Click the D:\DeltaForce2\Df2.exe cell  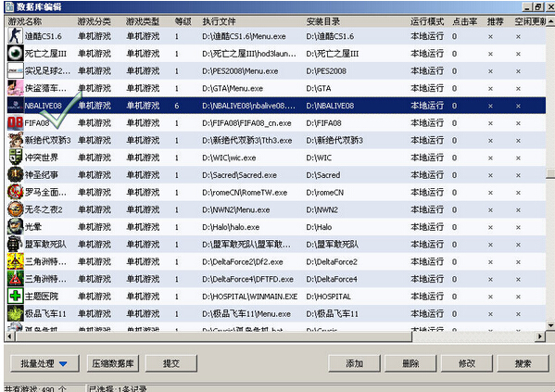[243, 262]
